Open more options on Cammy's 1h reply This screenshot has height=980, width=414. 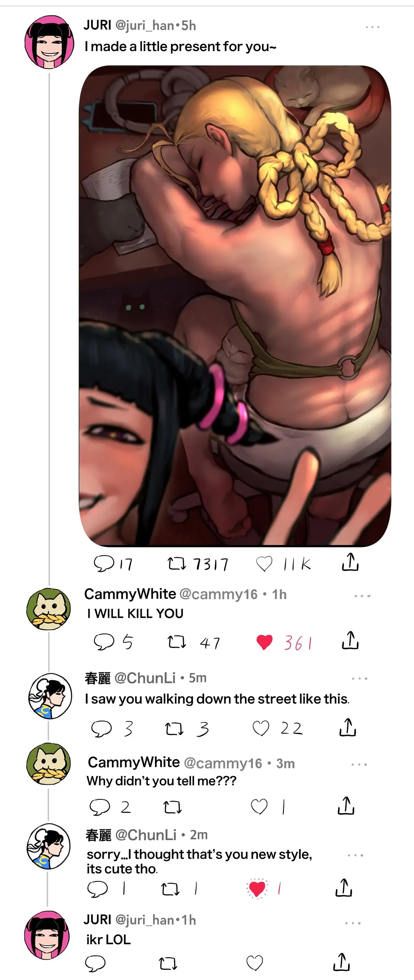click(362, 596)
